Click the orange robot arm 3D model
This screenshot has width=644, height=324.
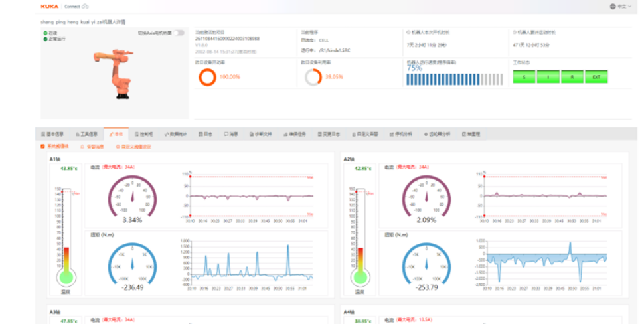[114, 74]
